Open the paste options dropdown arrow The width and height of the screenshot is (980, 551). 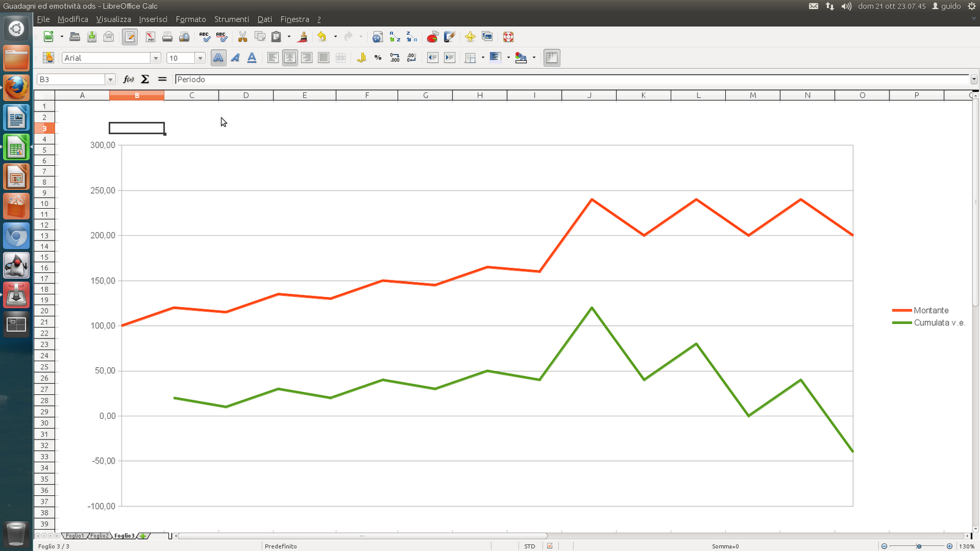pos(289,37)
